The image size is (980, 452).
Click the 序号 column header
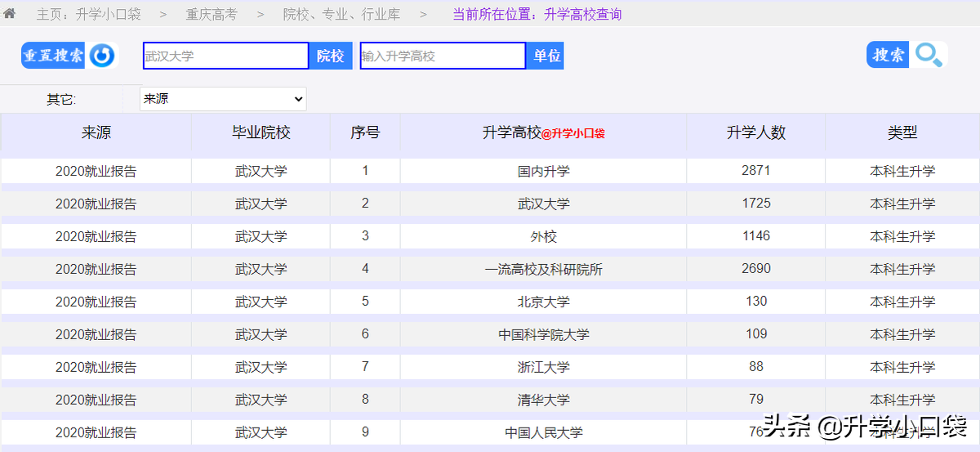tap(365, 132)
